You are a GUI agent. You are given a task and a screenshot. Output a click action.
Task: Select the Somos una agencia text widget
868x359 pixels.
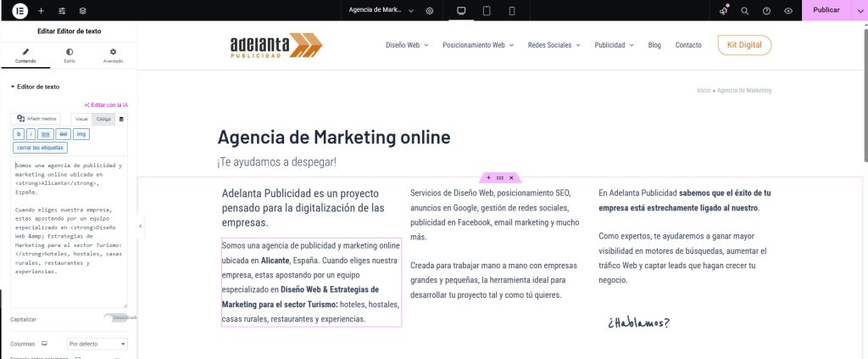[311, 283]
